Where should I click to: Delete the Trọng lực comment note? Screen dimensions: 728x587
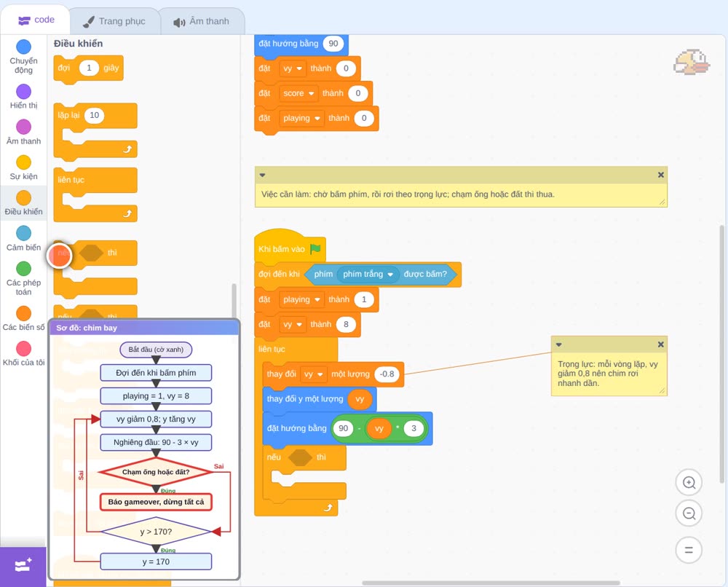[661, 344]
